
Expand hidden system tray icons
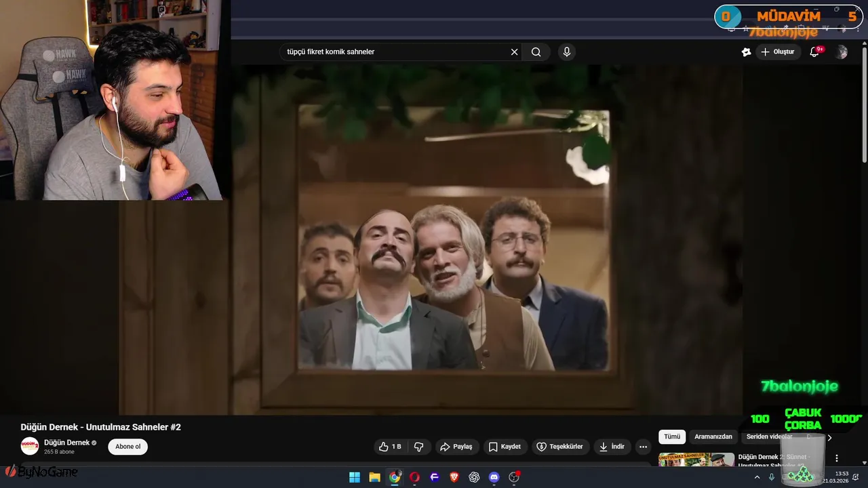(757, 477)
